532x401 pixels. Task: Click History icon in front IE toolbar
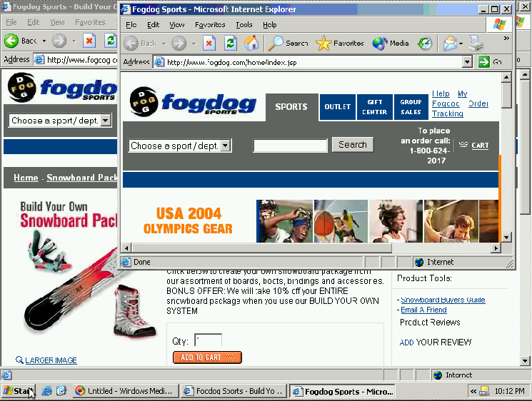pos(425,44)
